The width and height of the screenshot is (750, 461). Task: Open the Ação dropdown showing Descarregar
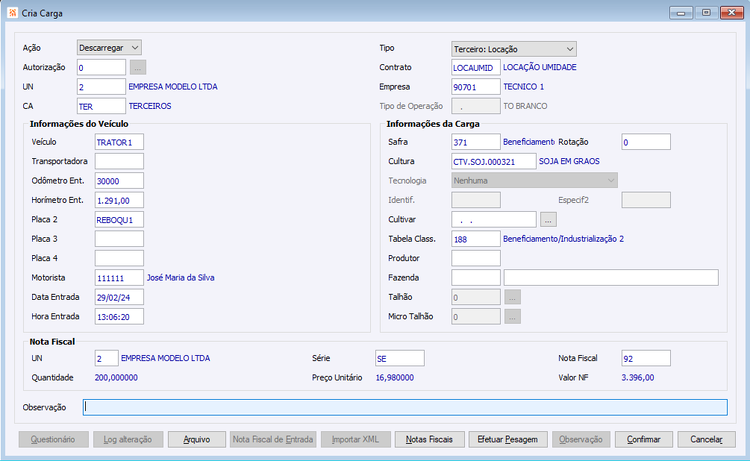click(109, 48)
